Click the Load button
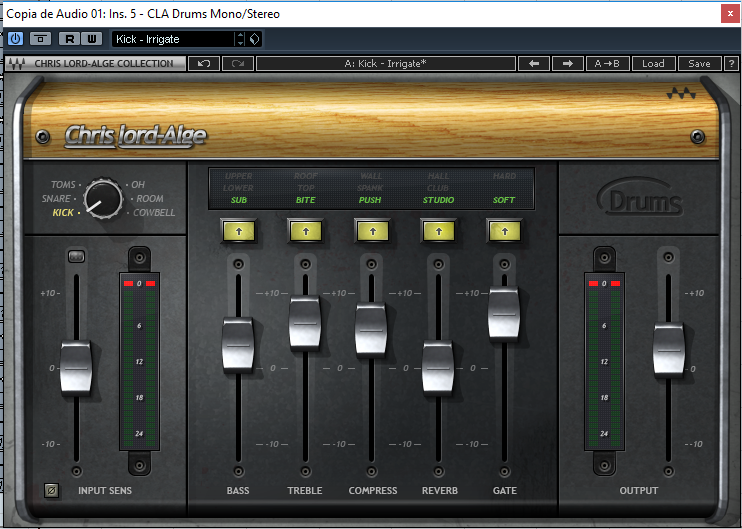 coord(653,63)
